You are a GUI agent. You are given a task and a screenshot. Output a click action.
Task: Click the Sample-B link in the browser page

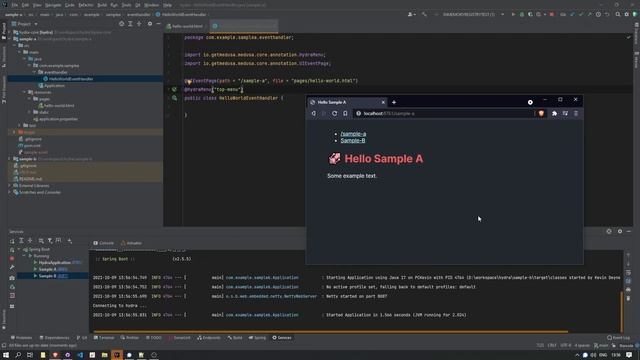click(x=353, y=140)
